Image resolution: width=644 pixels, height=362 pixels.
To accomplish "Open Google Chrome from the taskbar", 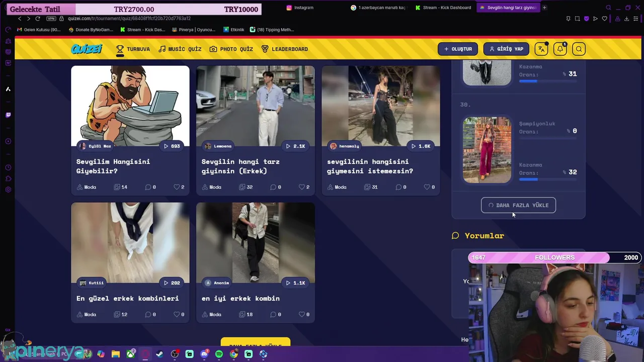I will [234, 354].
